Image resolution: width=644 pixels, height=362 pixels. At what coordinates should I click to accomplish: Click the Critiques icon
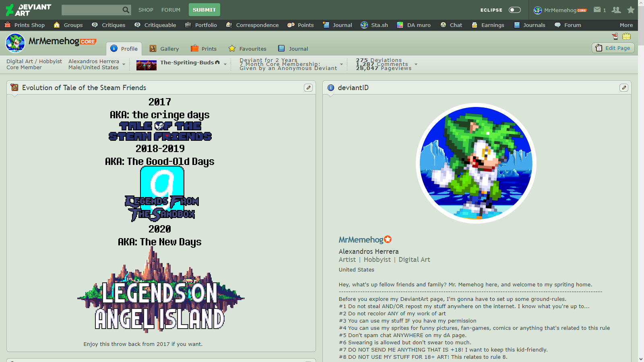coord(95,25)
